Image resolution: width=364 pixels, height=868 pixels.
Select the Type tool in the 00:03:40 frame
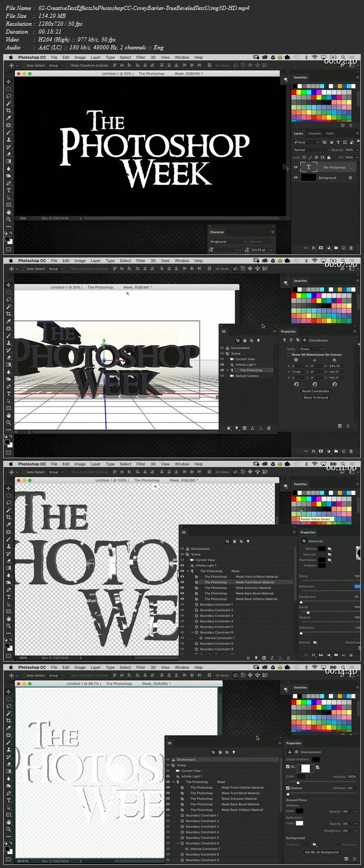8,190
